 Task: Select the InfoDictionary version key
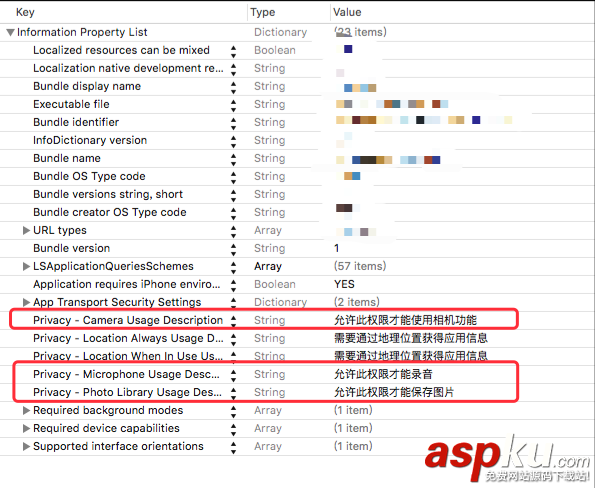90,140
